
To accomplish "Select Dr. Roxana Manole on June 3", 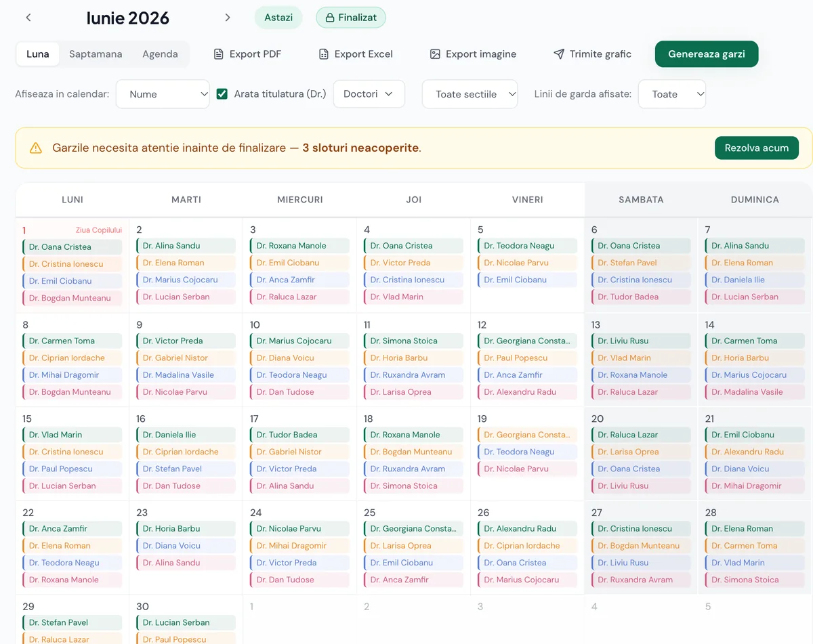I will click(x=299, y=246).
